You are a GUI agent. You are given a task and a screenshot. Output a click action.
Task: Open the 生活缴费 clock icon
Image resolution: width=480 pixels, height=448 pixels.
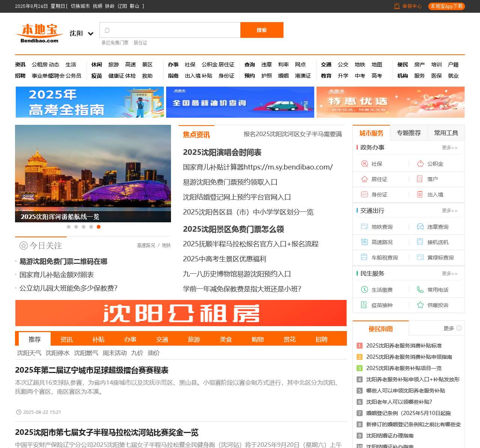tap(364, 289)
